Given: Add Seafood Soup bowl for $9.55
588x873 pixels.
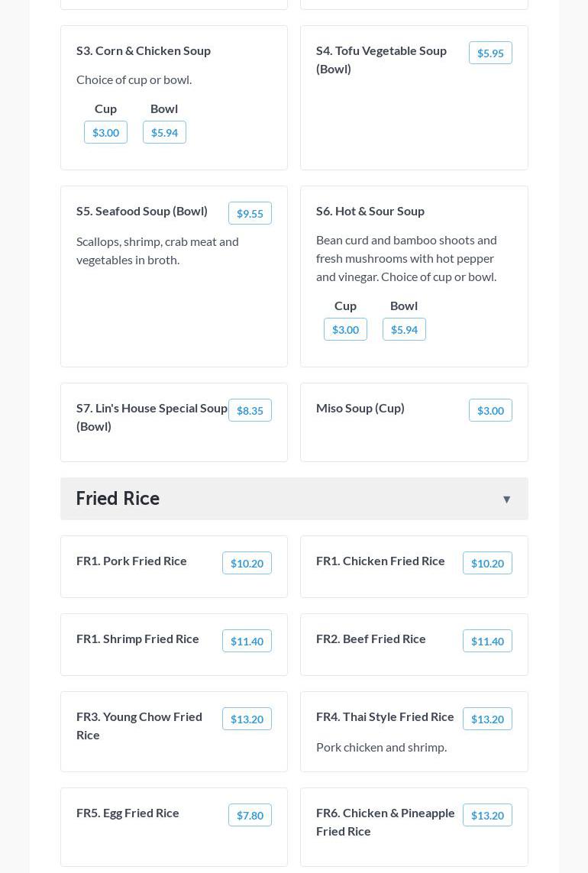Looking at the screenshot, I should [x=250, y=213].
